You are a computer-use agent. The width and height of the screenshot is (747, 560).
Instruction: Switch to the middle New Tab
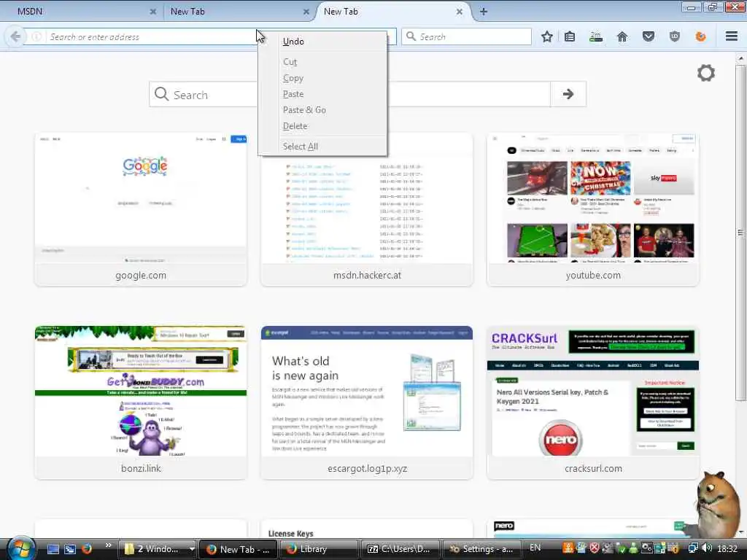point(239,12)
